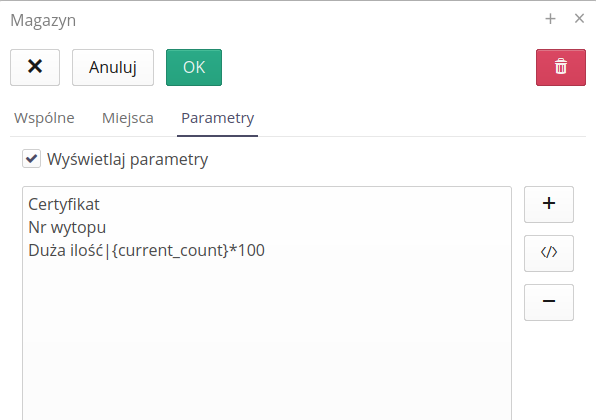The image size is (596, 420).
Task: Select the Parametry tab
Action: [x=217, y=118]
